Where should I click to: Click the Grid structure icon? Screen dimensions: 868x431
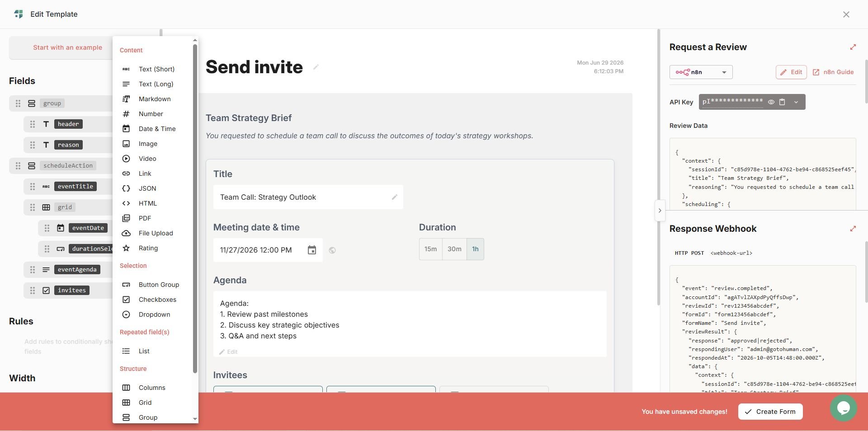tap(126, 403)
